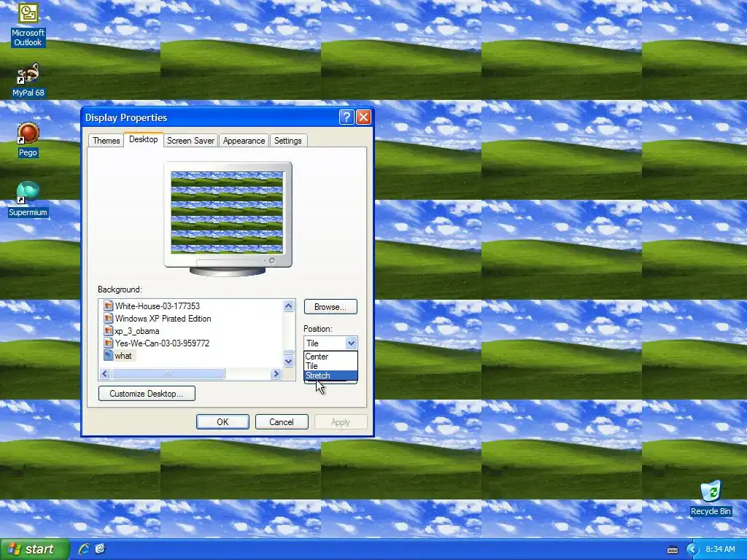Image resolution: width=747 pixels, height=560 pixels.
Task: Choose Tile in Position list
Action: [330, 366]
